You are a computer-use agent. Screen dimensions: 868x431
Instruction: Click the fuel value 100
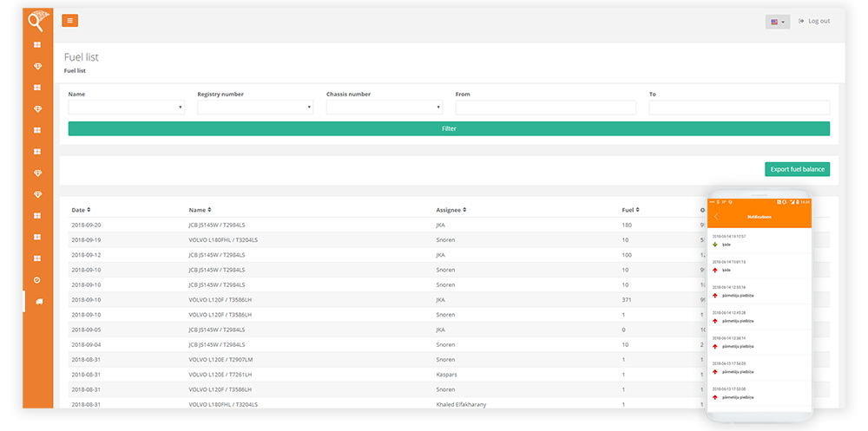pyautogui.click(x=627, y=255)
